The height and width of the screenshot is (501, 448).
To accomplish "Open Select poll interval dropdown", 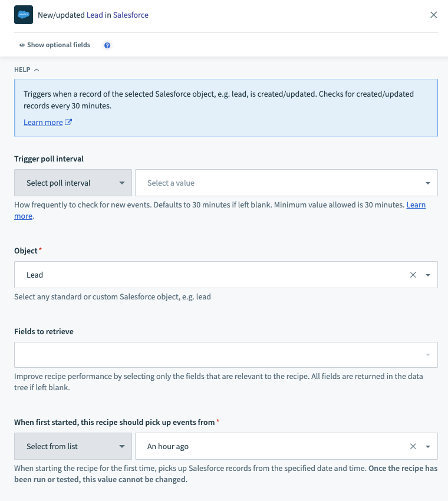I will tap(73, 183).
